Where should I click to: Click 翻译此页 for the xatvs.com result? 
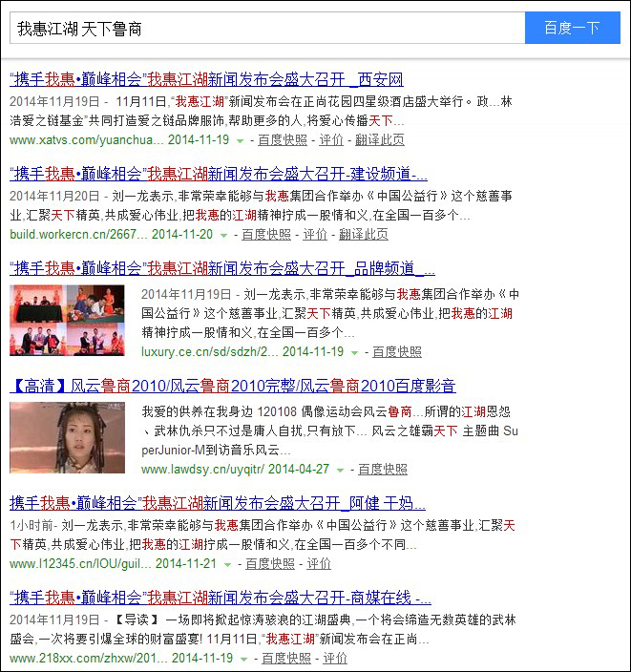pos(380,140)
